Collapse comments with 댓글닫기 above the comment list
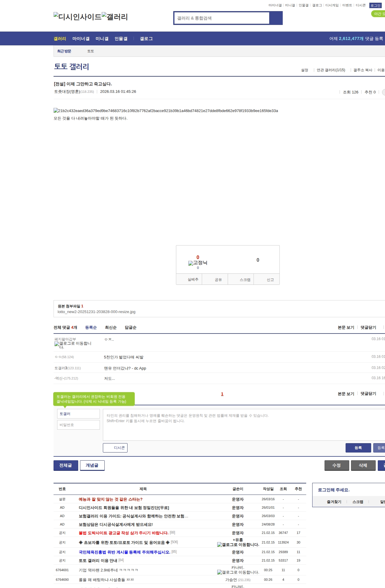The width and height of the screenshot is (385, 588). [x=368, y=328]
